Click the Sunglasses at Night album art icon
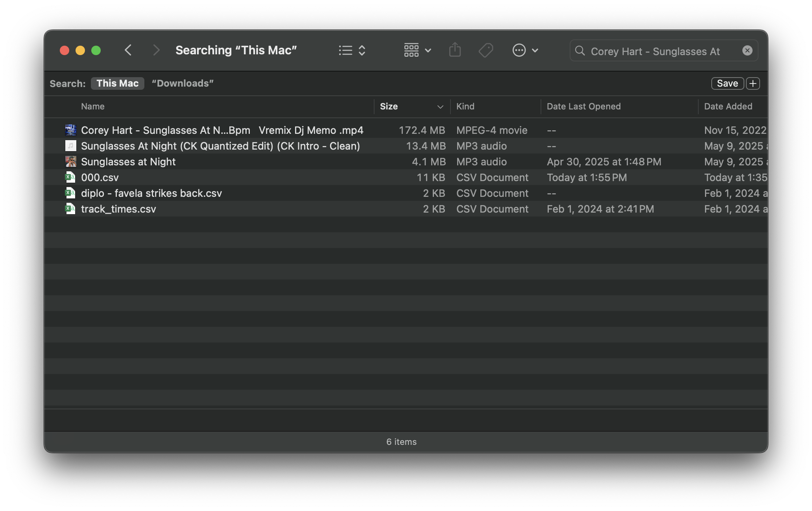This screenshot has width=812, height=511. pyautogui.click(x=70, y=162)
